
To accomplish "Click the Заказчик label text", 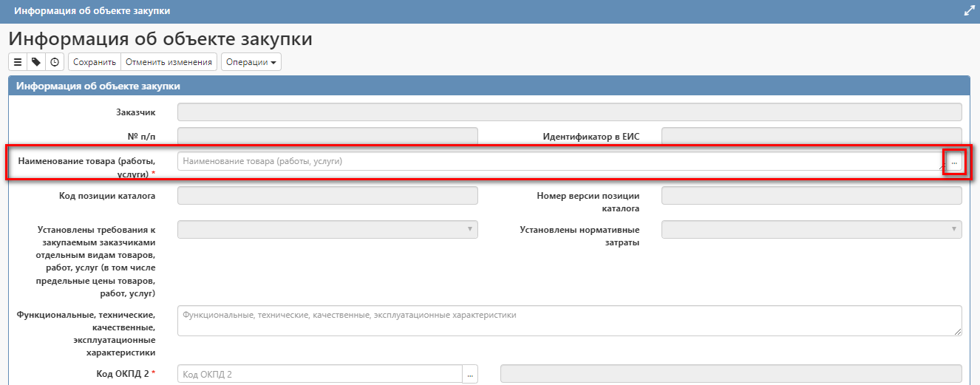I will click(136, 112).
